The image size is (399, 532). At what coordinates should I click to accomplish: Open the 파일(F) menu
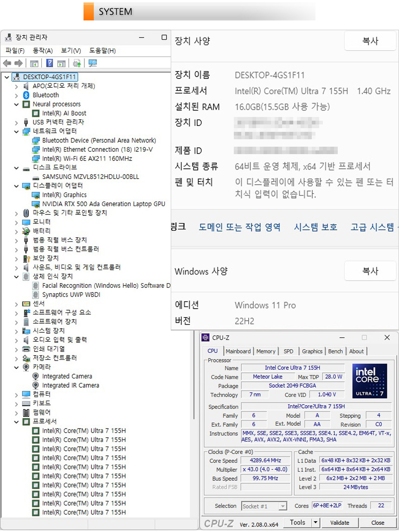[15, 51]
